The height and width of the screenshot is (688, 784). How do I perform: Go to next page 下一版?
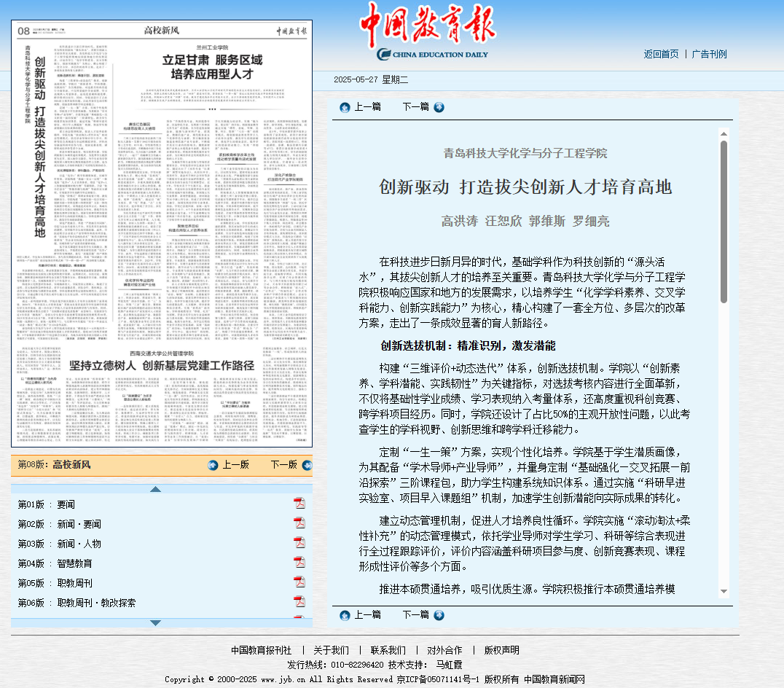[x=284, y=465]
